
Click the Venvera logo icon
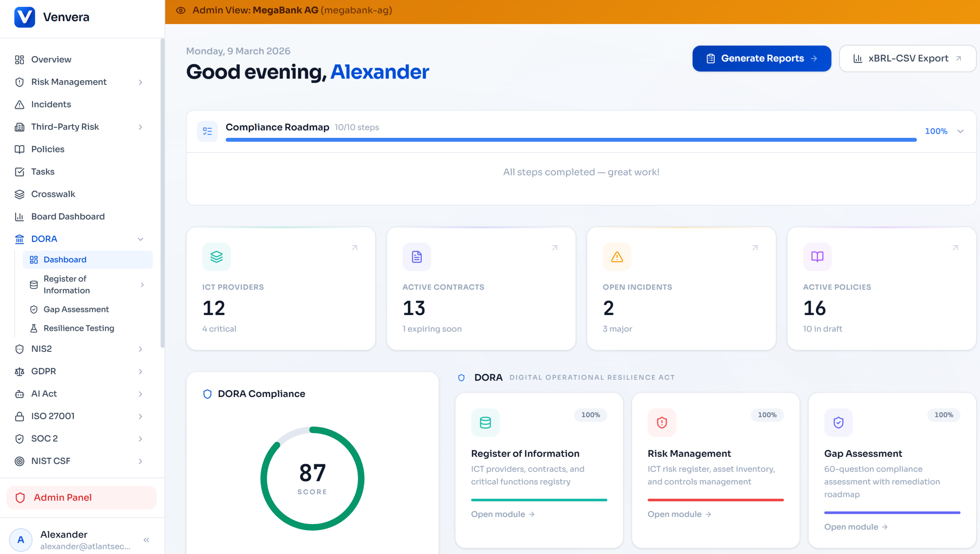(x=24, y=17)
